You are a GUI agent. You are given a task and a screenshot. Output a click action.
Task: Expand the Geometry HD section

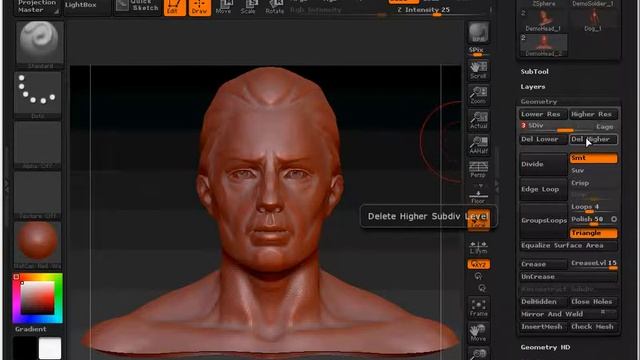(545, 347)
